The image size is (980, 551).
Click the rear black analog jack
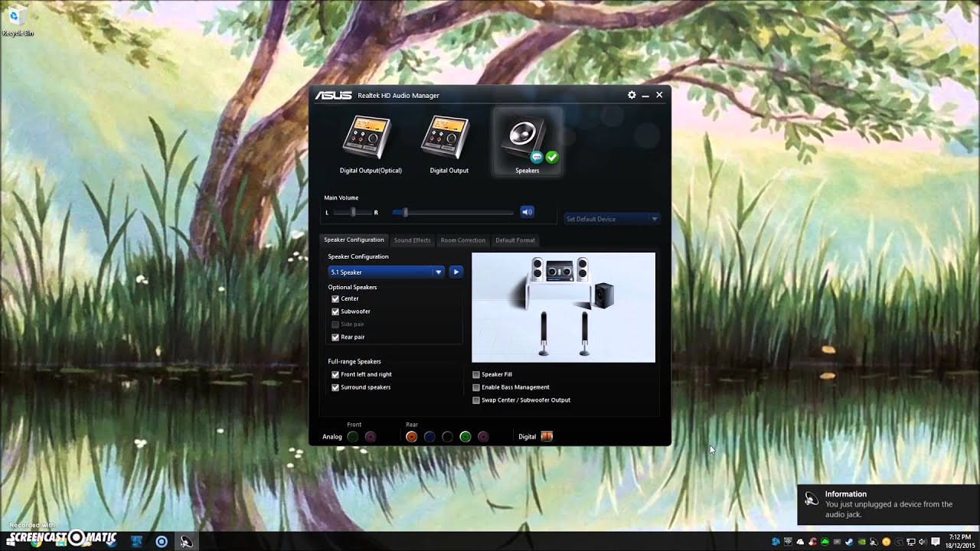click(447, 437)
